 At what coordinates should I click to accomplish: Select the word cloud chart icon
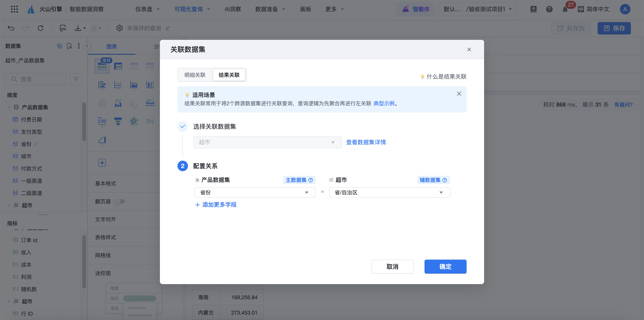150,102
